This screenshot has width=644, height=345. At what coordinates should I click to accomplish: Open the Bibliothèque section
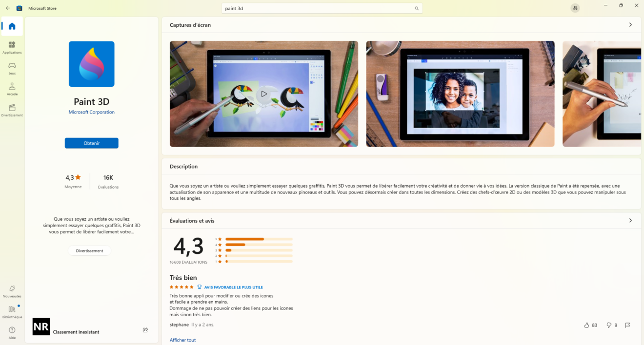tap(12, 312)
